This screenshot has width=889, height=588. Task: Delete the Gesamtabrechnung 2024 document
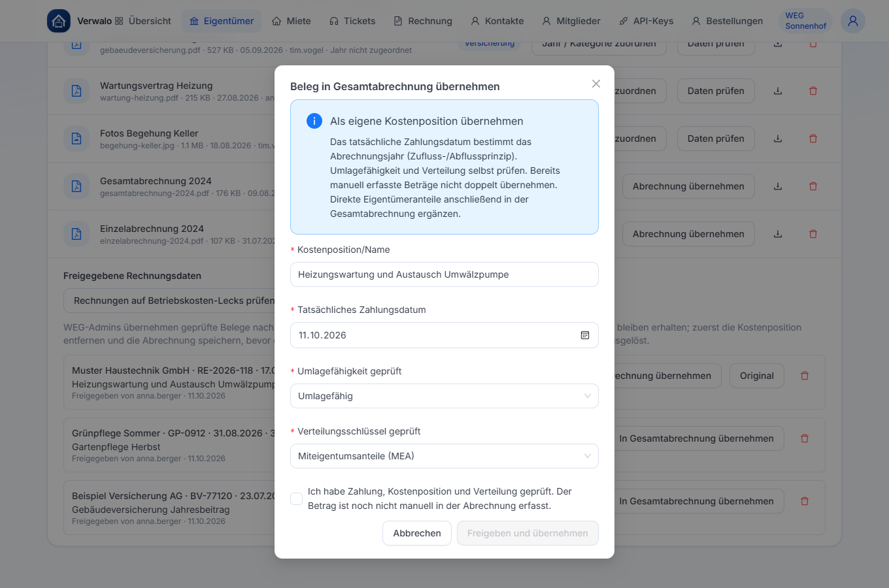point(813,186)
